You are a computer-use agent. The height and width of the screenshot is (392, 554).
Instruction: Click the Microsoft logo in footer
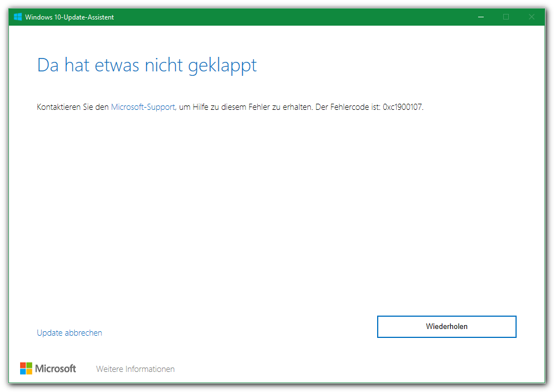click(47, 369)
